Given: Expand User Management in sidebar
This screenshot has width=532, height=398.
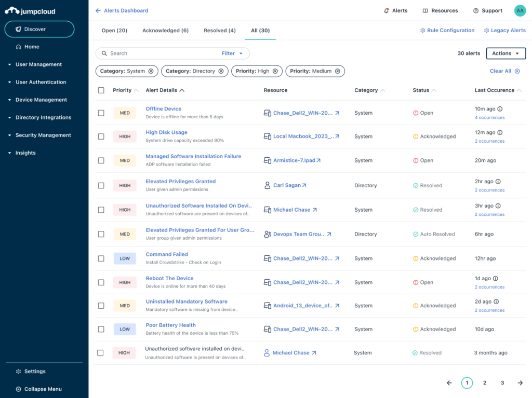Looking at the screenshot, I should click(x=38, y=64).
